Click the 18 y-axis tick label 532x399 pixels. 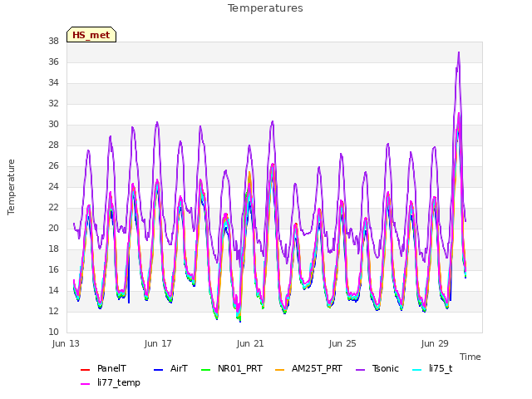pos(53,249)
